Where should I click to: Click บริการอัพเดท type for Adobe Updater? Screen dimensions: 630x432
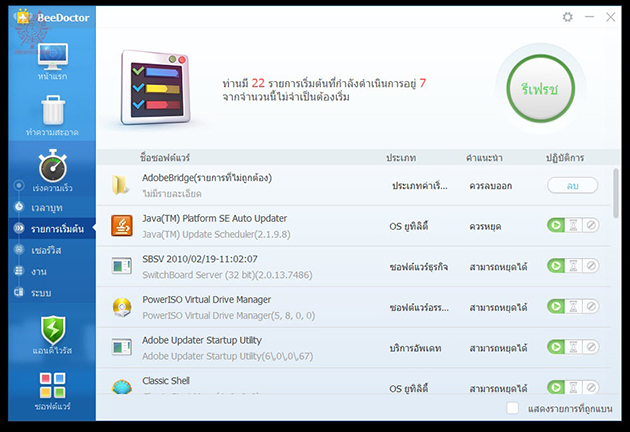pyautogui.click(x=415, y=348)
